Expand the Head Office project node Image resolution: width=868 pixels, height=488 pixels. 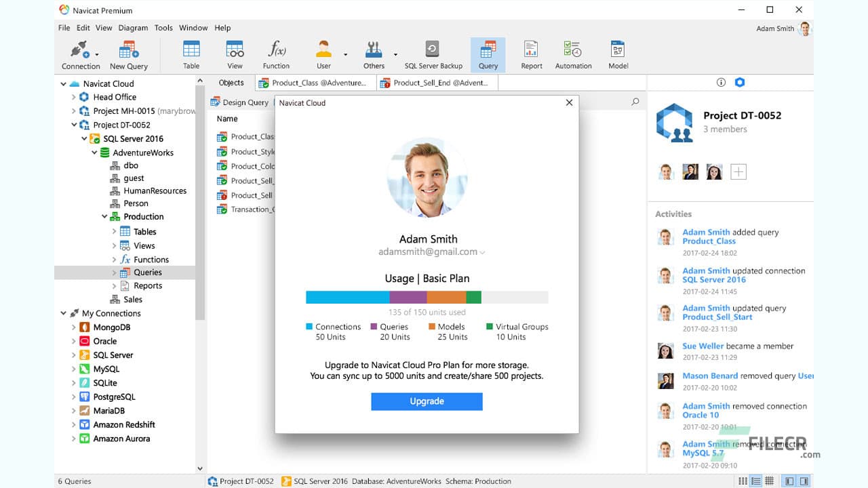click(75, 97)
